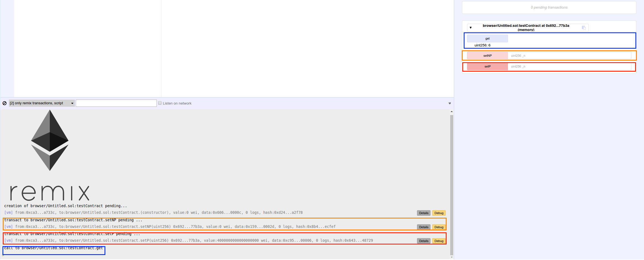Enable the Listen on network checkbox

160,103
